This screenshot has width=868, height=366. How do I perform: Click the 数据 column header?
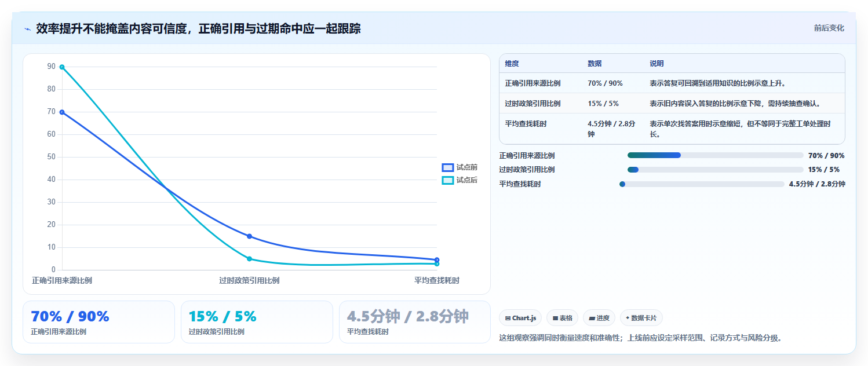pyautogui.click(x=595, y=64)
